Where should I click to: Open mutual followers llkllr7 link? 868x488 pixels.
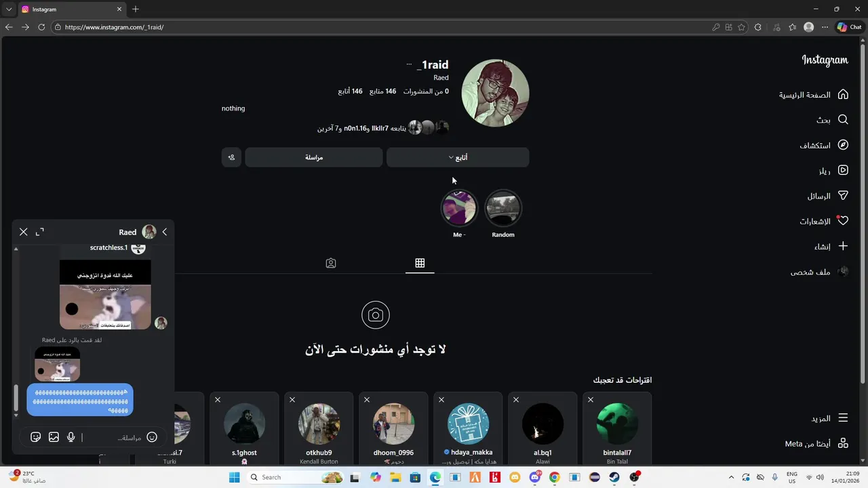tap(380, 128)
